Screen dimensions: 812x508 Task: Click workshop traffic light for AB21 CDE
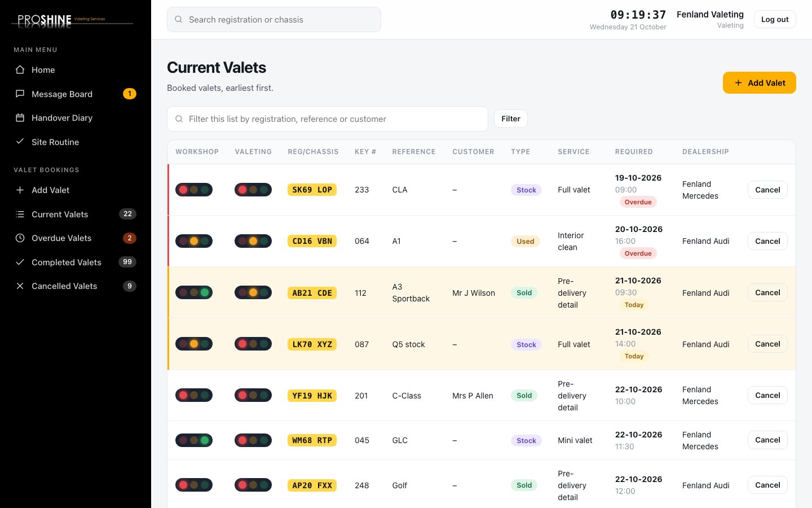(x=194, y=292)
